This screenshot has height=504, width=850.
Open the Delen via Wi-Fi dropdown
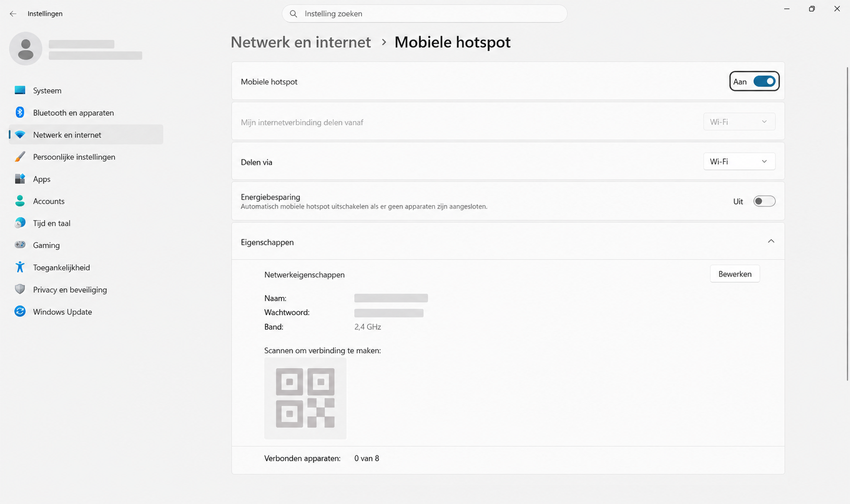739,162
